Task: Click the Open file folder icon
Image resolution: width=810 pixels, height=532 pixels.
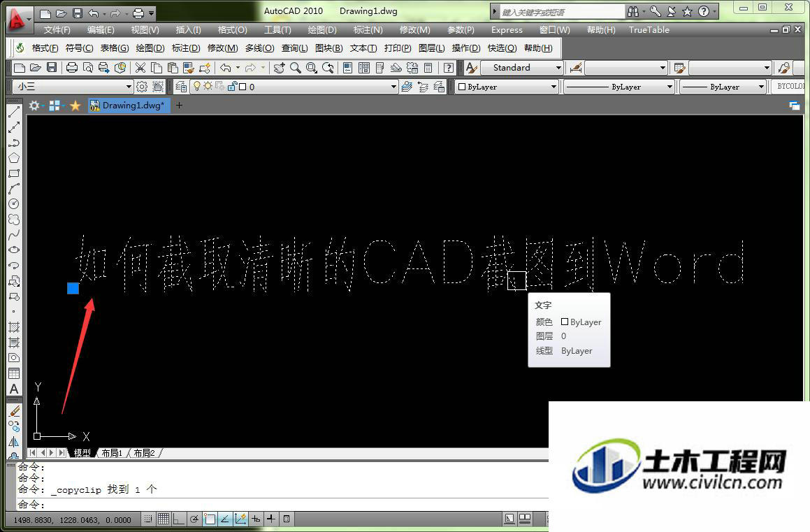Action: [35, 68]
